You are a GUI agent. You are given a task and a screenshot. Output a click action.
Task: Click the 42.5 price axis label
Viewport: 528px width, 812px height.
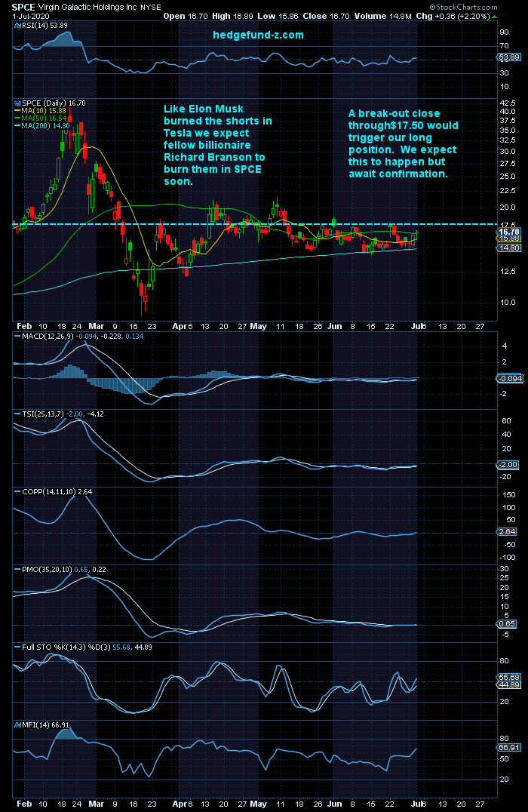tap(508, 103)
